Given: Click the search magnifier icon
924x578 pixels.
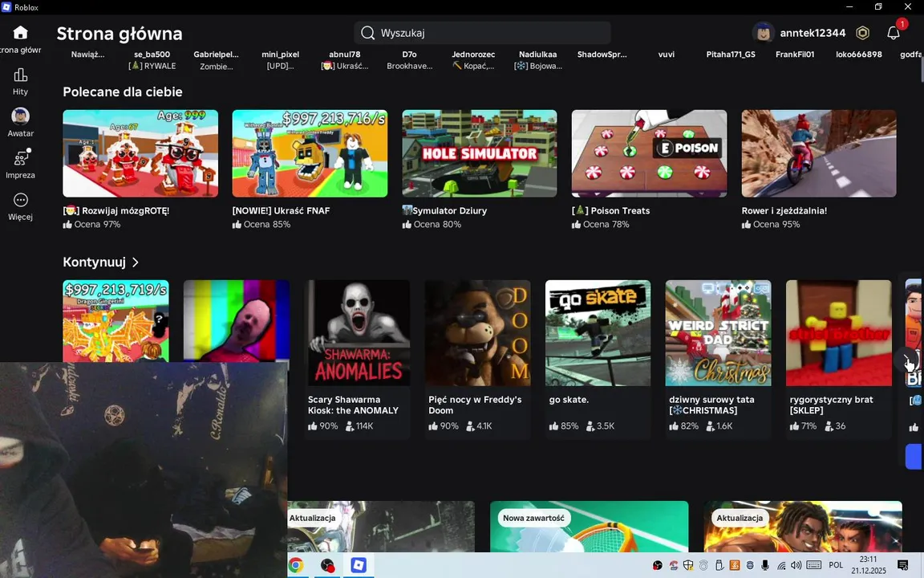Looking at the screenshot, I should [367, 32].
